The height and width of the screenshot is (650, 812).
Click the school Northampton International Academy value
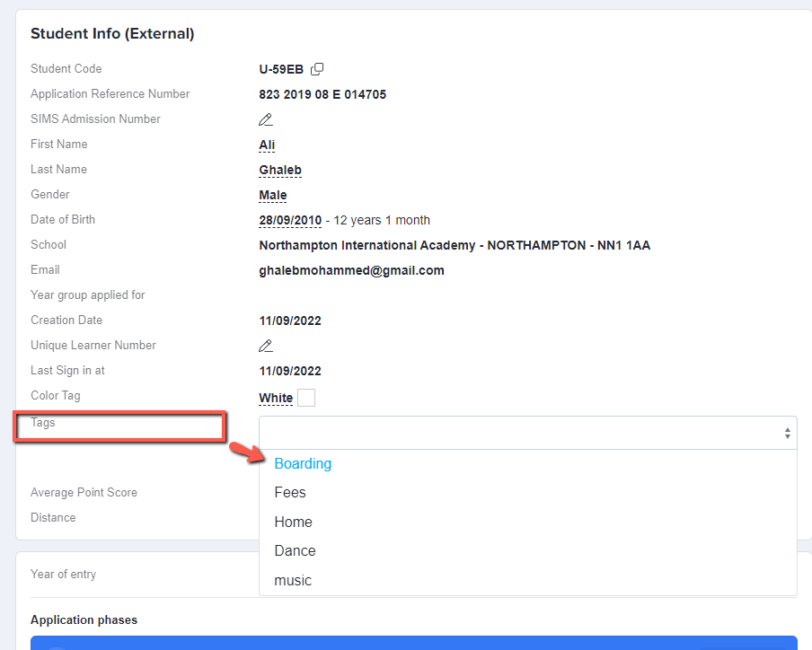455,245
